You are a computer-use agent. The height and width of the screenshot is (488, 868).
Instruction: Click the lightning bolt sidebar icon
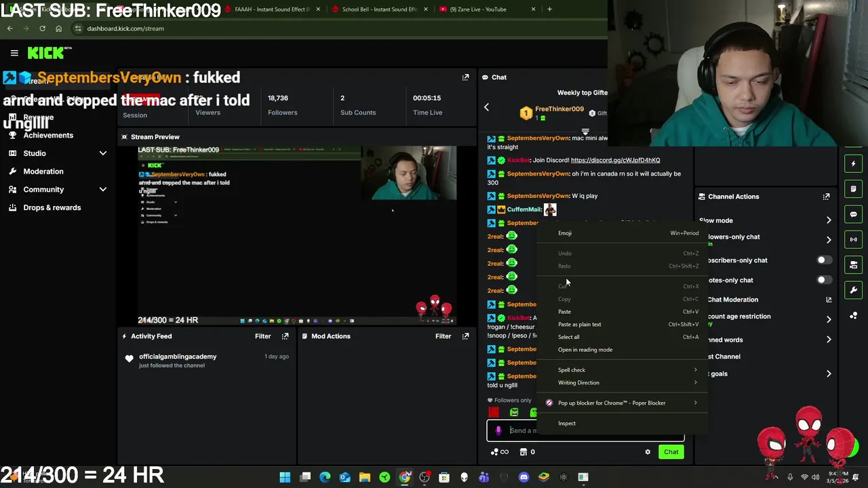(854, 163)
